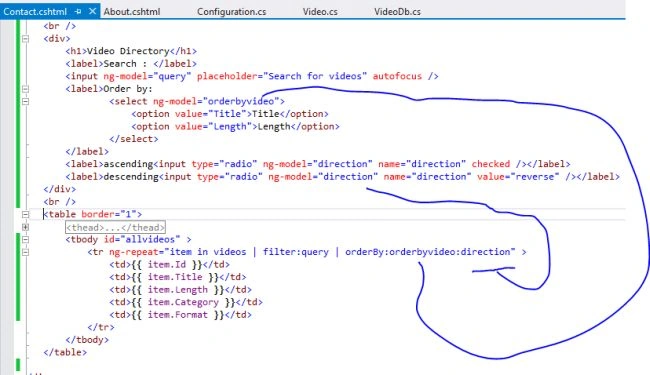Click the option value 'Title' line
This screenshot has height=375, width=650.
(x=230, y=114)
